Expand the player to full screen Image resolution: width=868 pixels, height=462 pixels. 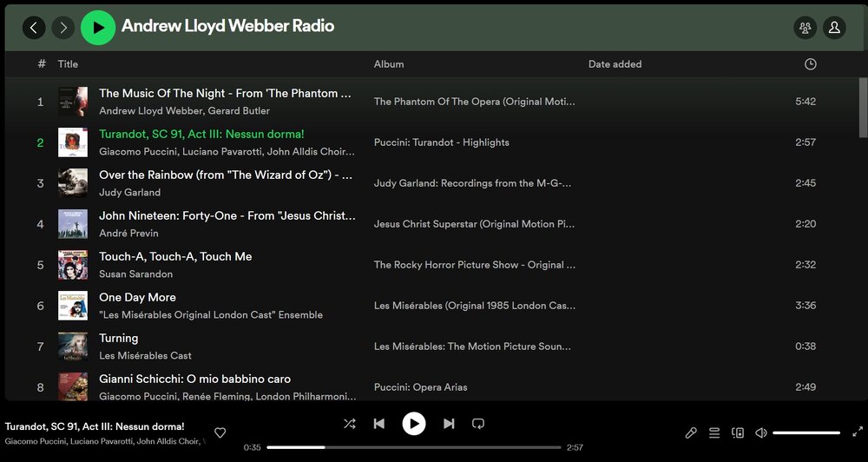[x=858, y=432]
